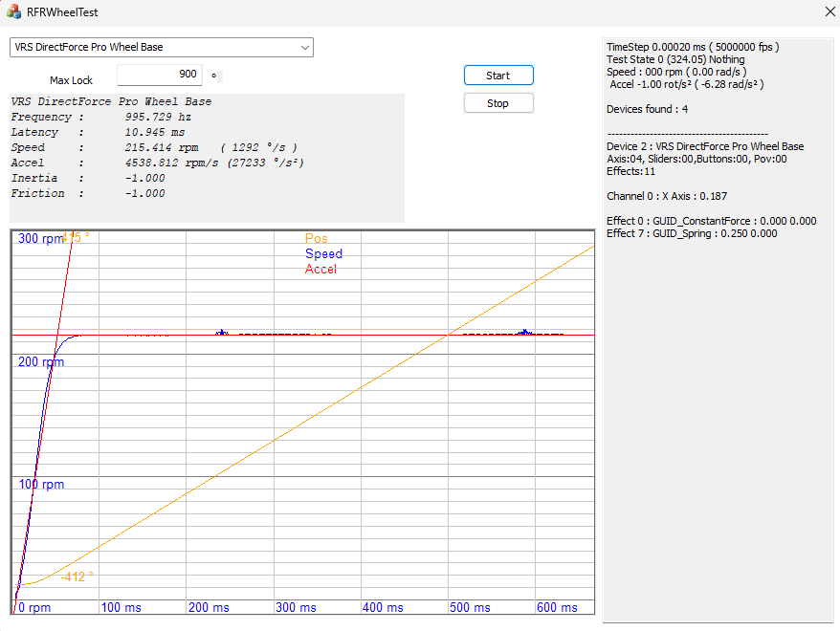The height and width of the screenshot is (631, 840).
Task: Click the Devices found : 4 line
Action: pos(647,109)
